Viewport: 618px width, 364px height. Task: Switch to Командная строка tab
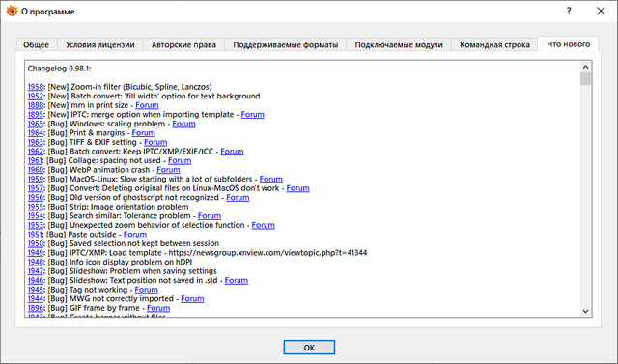point(494,45)
